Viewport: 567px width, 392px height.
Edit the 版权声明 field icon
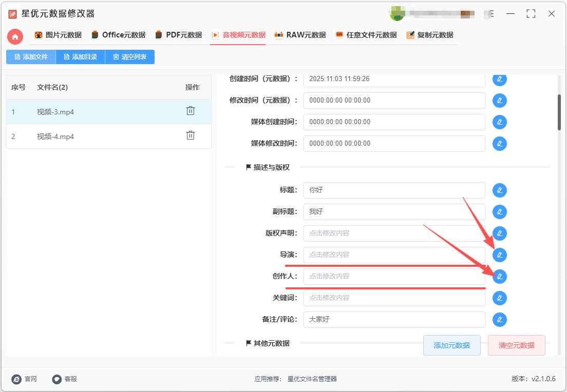[500, 233]
